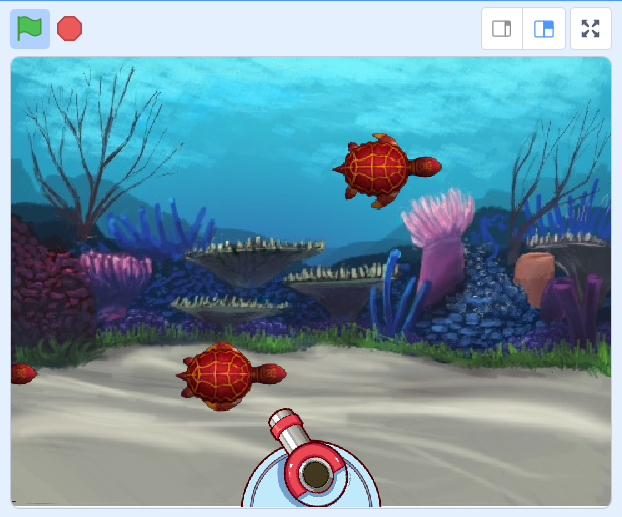Enter full screen stage mode
Screen dimensions: 622x517
[591, 29]
